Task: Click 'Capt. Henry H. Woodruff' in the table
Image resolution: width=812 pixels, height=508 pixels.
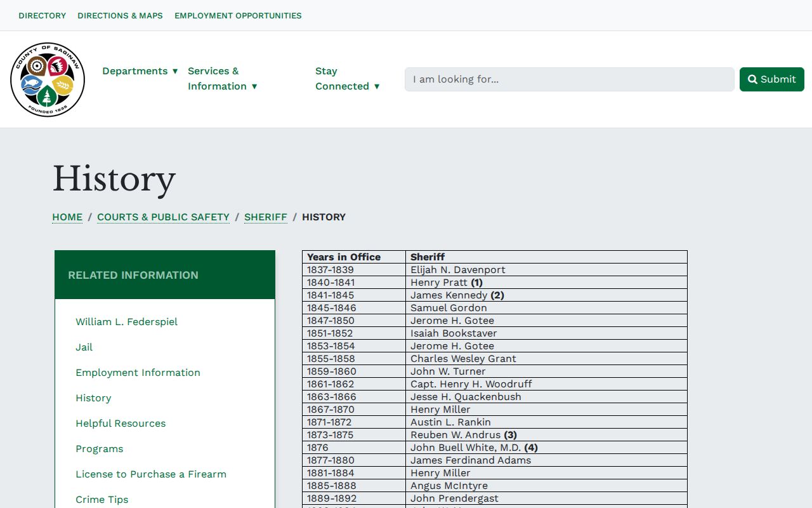Action: pos(546,384)
